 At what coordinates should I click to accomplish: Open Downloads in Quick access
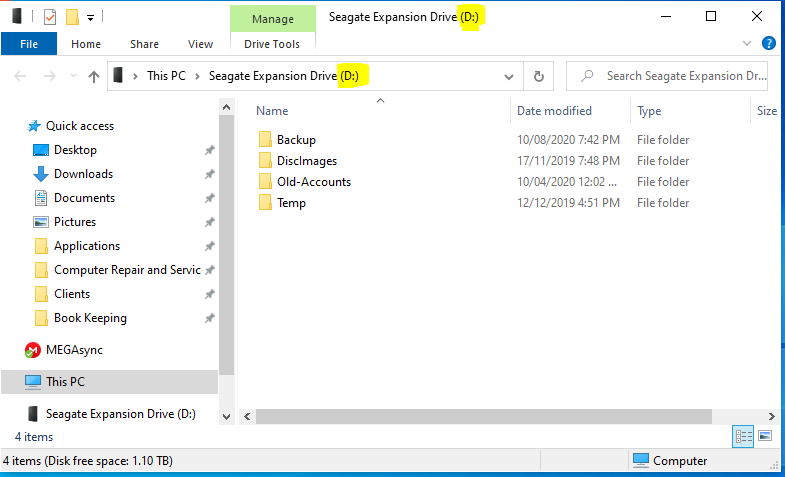pyautogui.click(x=83, y=174)
